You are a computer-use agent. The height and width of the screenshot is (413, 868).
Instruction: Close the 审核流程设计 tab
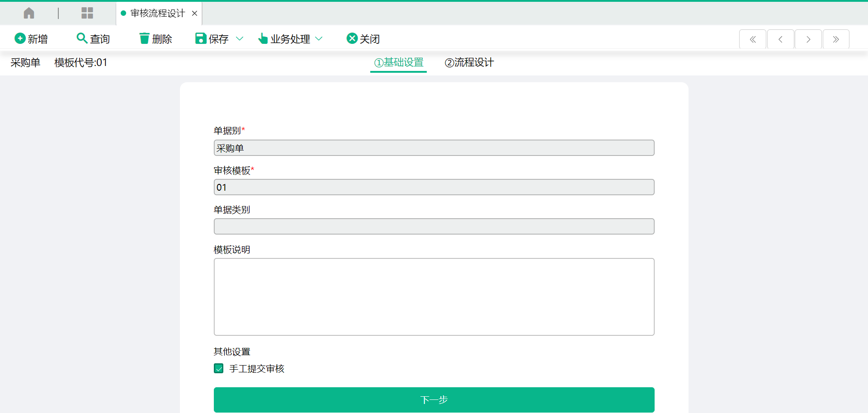(194, 14)
